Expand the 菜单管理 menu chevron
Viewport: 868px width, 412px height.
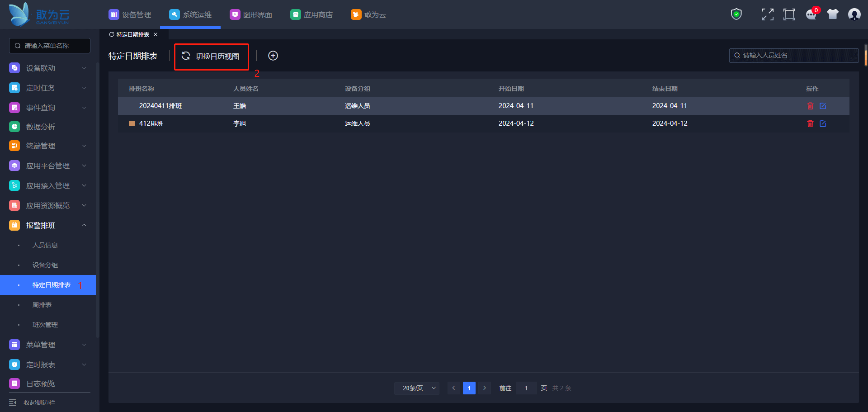point(84,345)
